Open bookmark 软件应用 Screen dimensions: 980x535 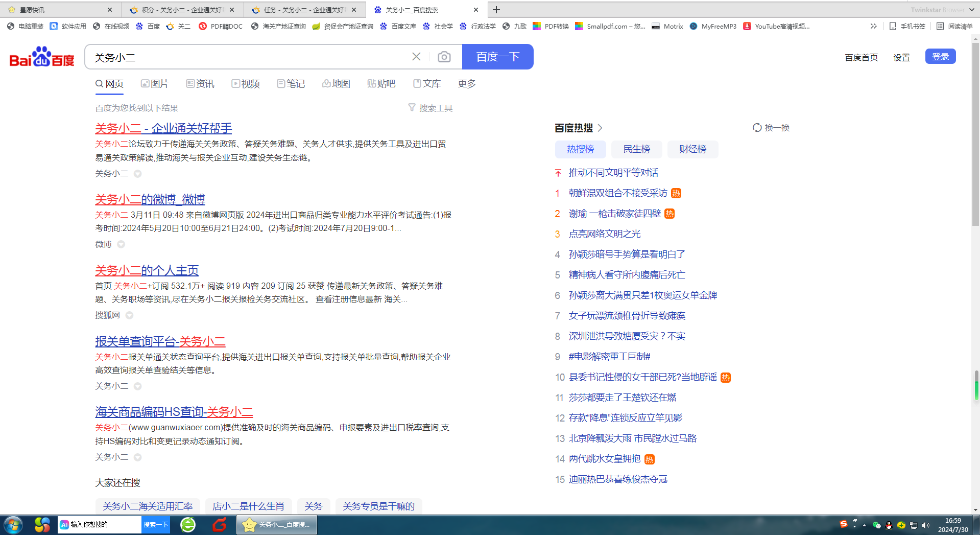[68, 26]
